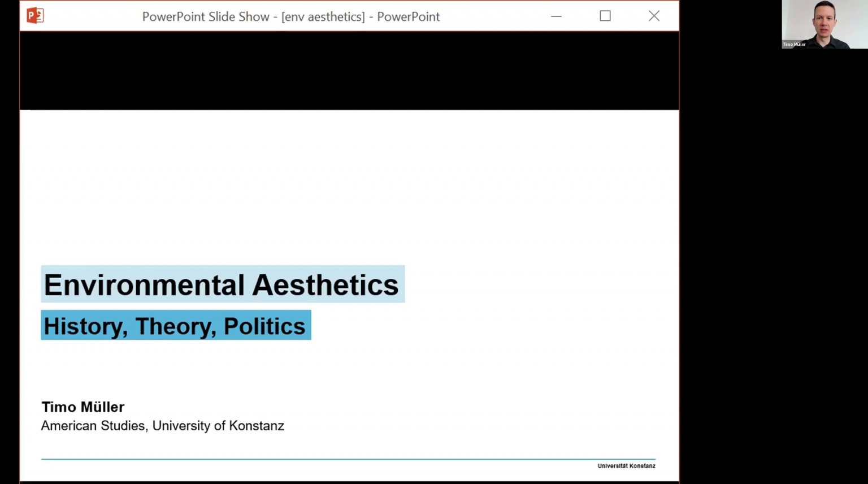Image resolution: width=868 pixels, height=484 pixels.
Task: Select the 'Environmental Aesthetics' slide title
Action: click(x=223, y=284)
